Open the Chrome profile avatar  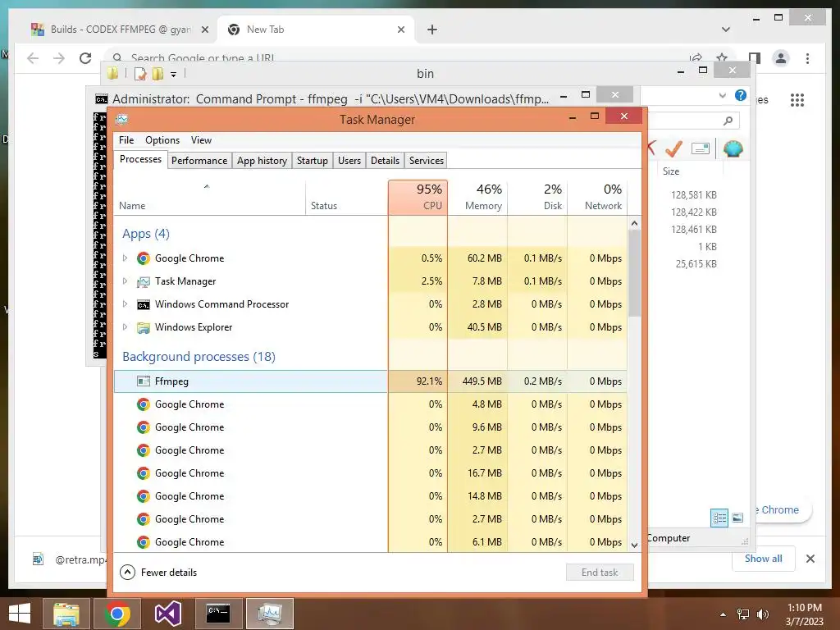781,58
